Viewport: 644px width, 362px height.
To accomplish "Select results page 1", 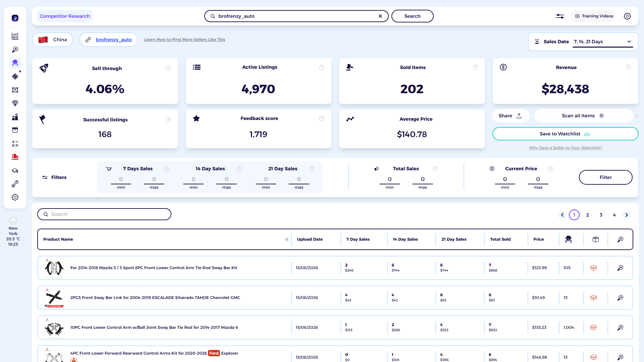I will (574, 215).
